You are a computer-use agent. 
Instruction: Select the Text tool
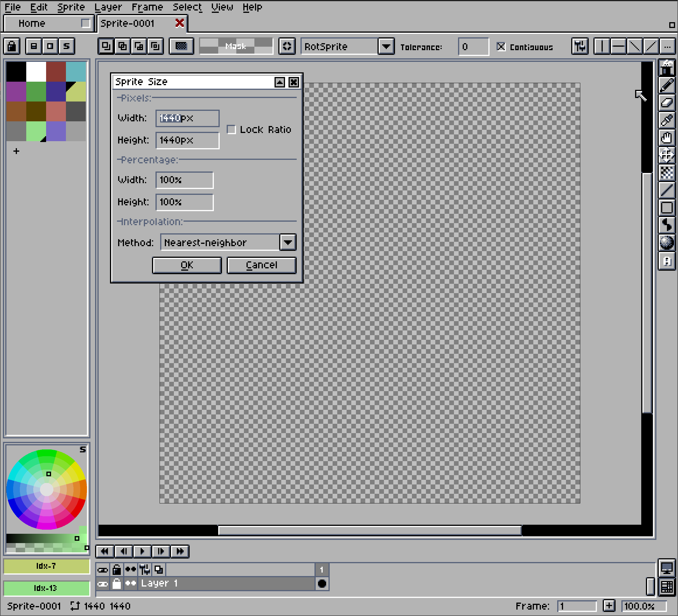click(x=667, y=261)
